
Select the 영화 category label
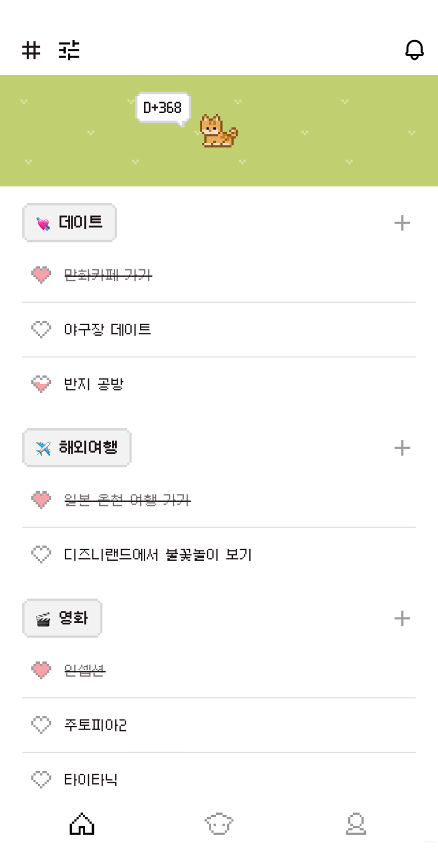(62, 618)
